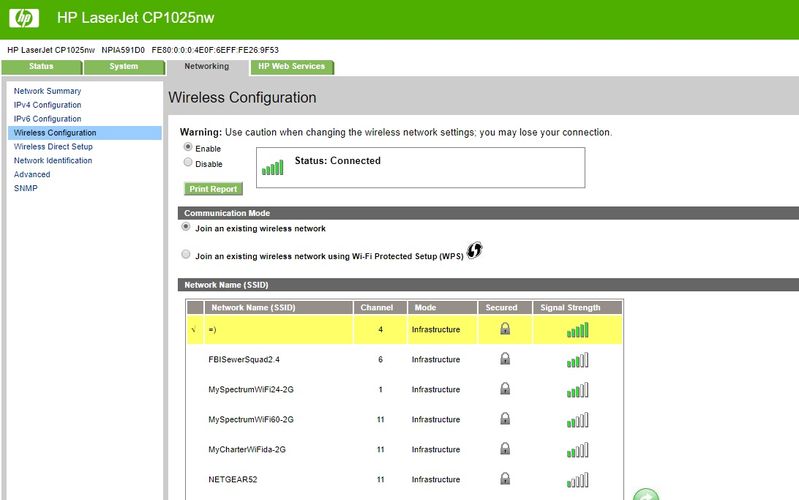The image size is (799, 500).
Task: Open the Advanced network settings link
Action: click(x=32, y=174)
